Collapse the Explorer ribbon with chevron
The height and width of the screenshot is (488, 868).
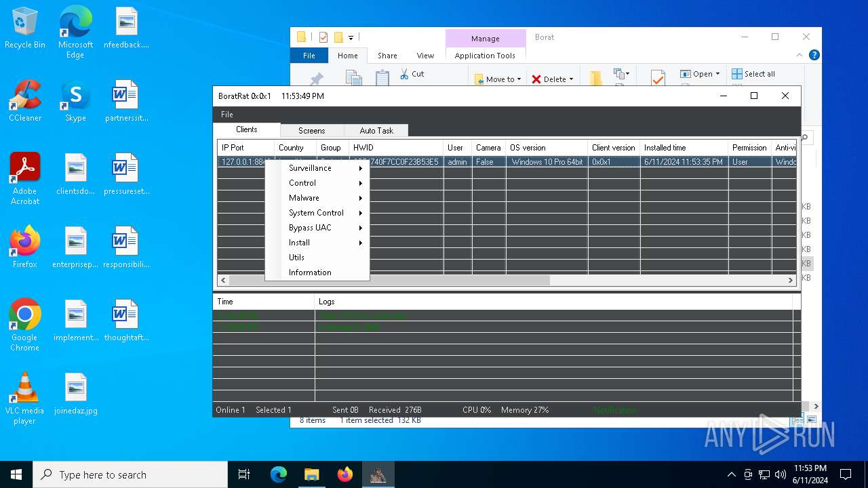(800, 56)
